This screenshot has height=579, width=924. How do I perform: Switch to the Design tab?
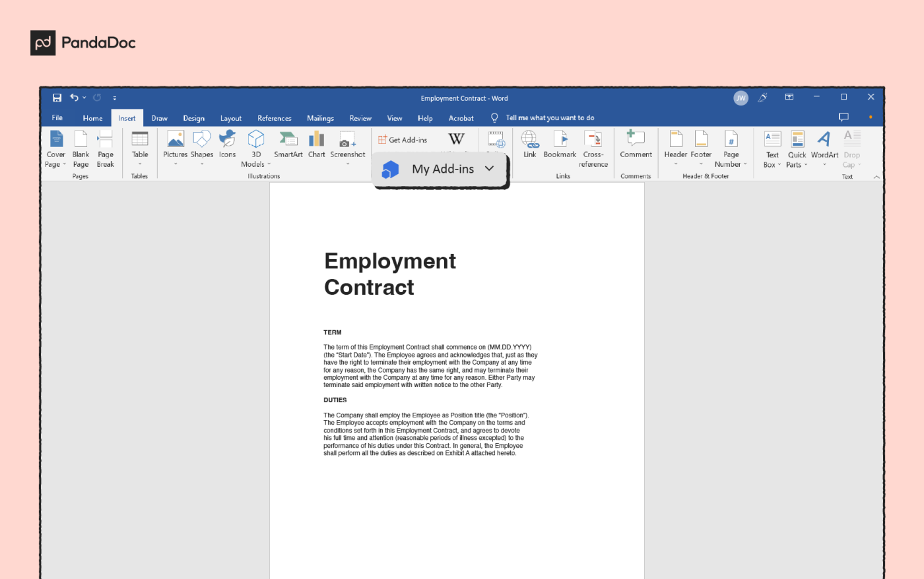(193, 118)
